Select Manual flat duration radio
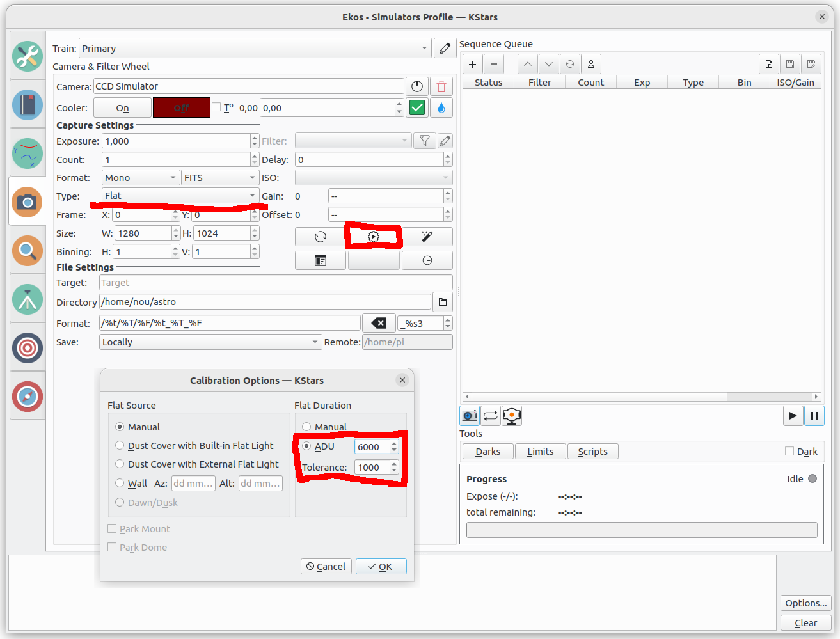The width and height of the screenshot is (840, 639). [306, 427]
